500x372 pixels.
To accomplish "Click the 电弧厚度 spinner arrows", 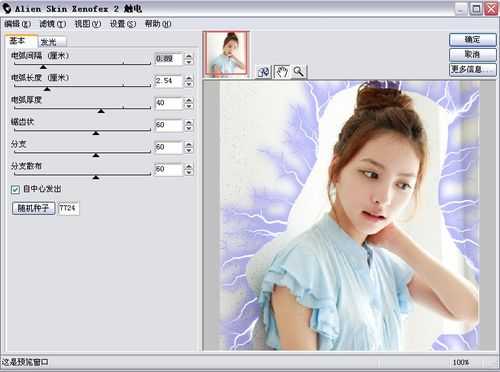I will (x=189, y=103).
